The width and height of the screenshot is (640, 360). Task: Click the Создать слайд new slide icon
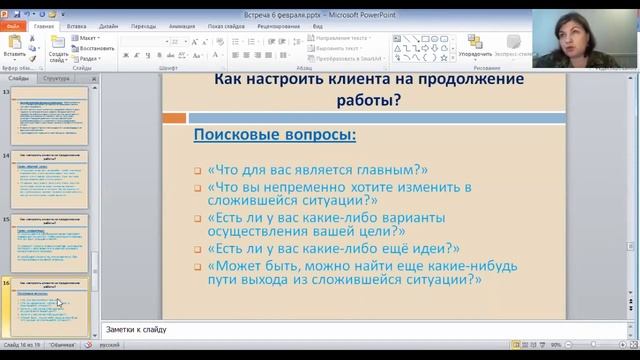(58, 42)
